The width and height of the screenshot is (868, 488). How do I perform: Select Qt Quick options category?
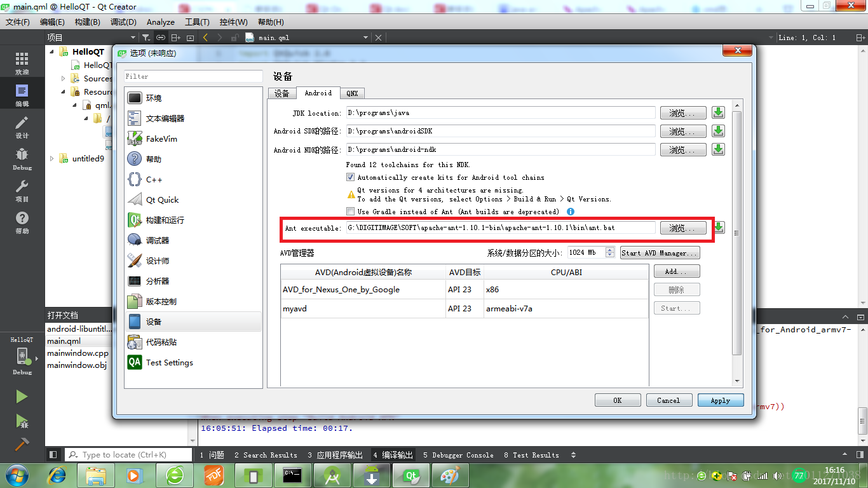[x=193, y=200]
